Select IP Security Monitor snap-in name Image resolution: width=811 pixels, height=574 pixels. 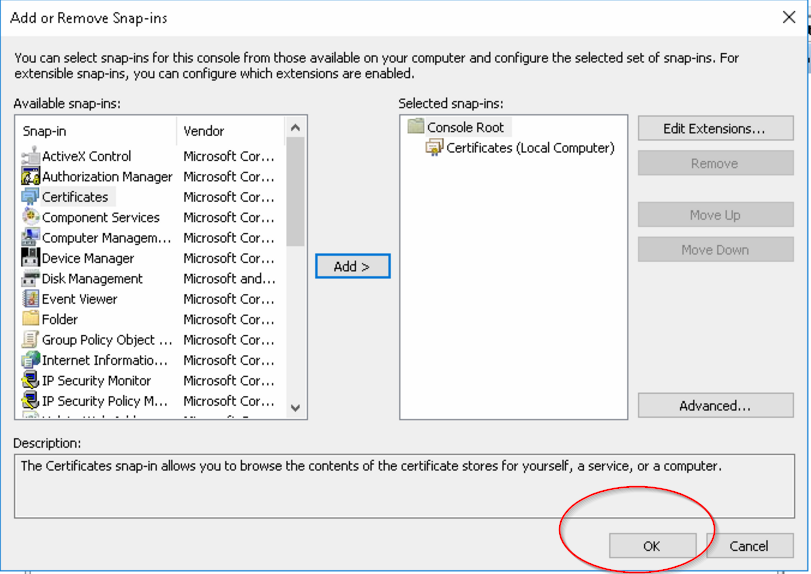tap(97, 381)
